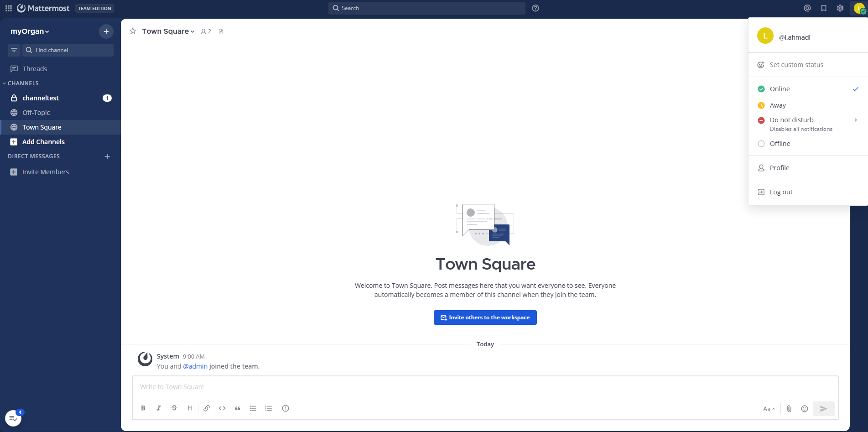Select Town Square in sidebar
Viewport: 868px width, 432px height.
[60, 127]
